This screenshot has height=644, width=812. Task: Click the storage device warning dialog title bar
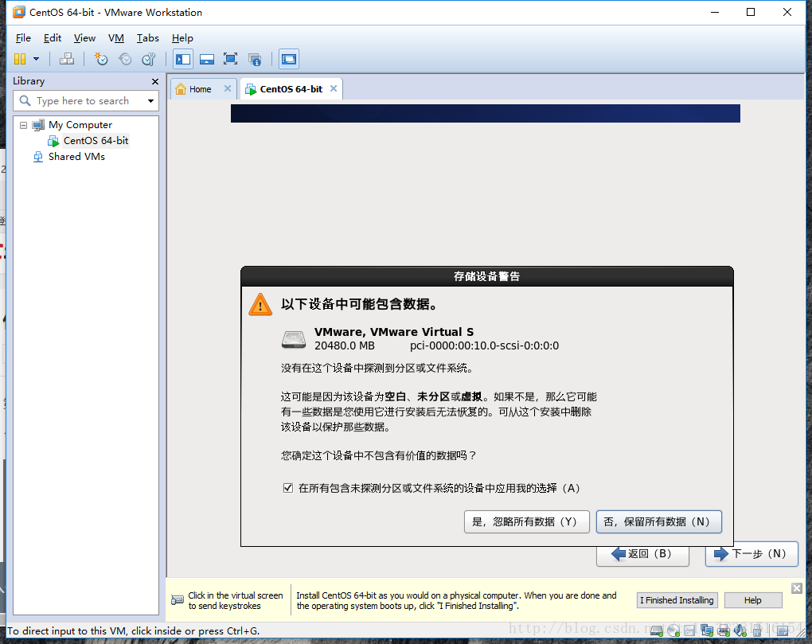pos(486,276)
